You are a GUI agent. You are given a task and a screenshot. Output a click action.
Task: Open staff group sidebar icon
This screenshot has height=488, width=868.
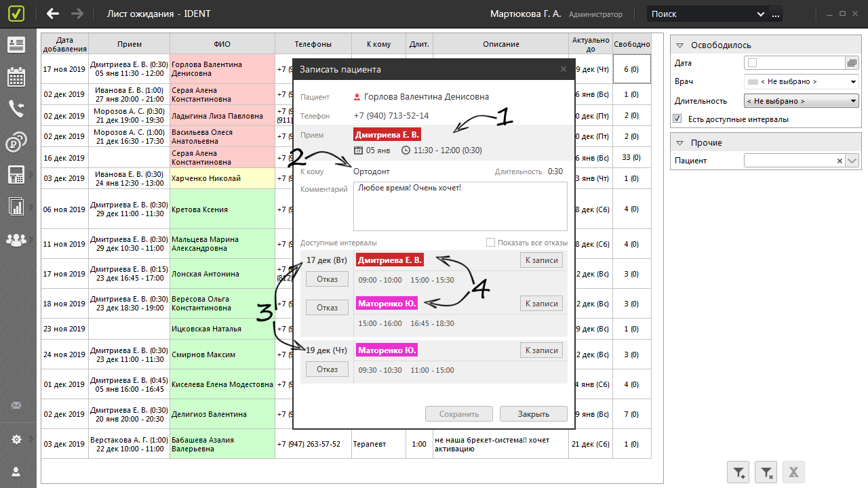16,239
